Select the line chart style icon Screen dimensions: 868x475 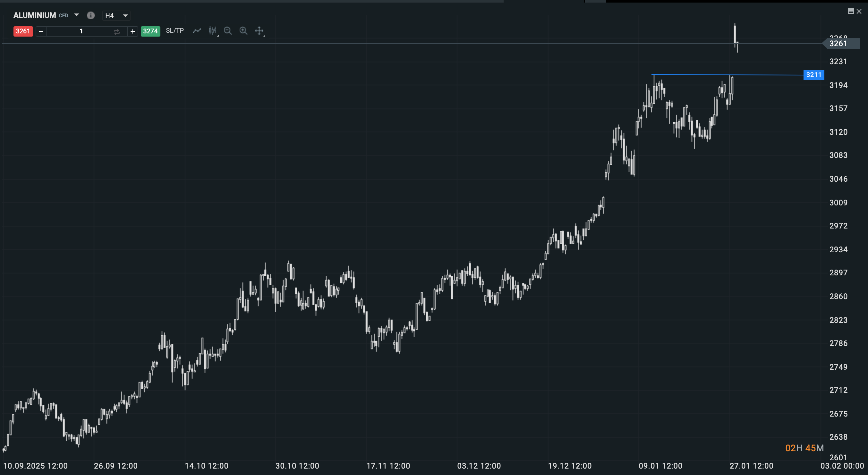197,31
